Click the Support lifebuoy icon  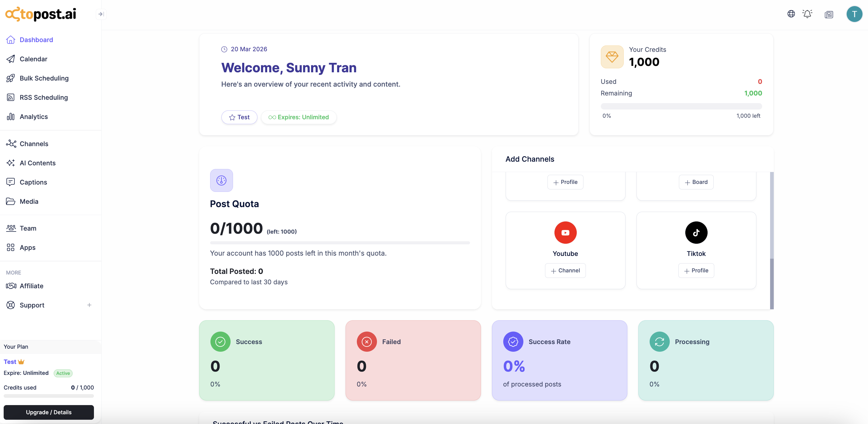click(10, 305)
